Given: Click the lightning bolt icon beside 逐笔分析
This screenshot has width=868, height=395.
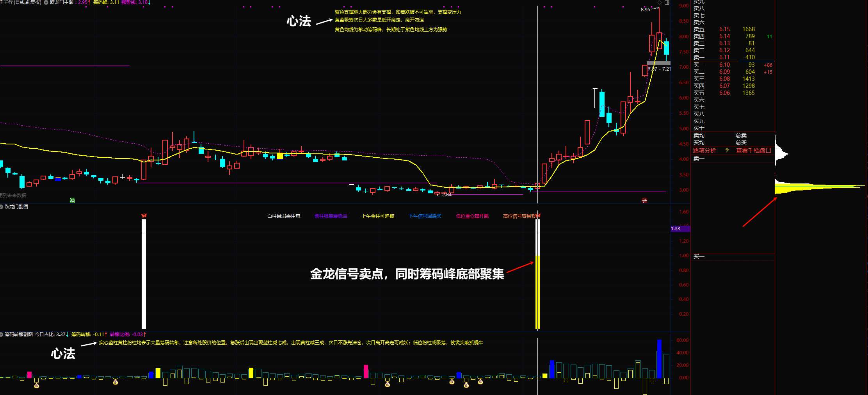Looking at the screenshot, I should pos(727,150).
